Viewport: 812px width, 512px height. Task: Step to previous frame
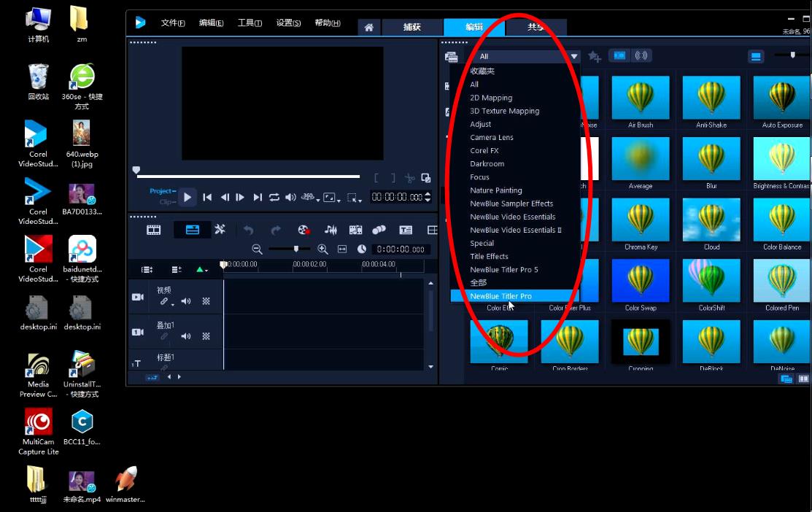(225, 197)
